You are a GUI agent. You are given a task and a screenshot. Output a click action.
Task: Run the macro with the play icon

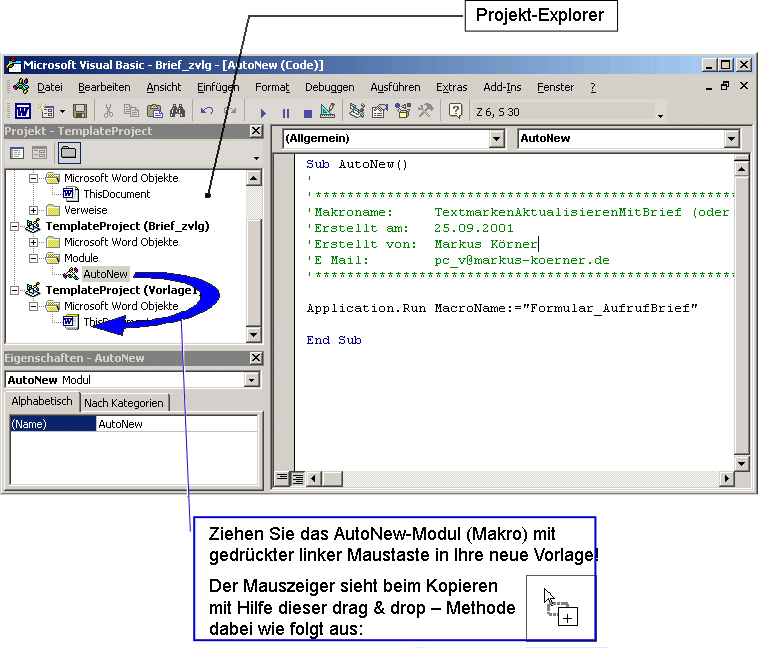(263, 112)
